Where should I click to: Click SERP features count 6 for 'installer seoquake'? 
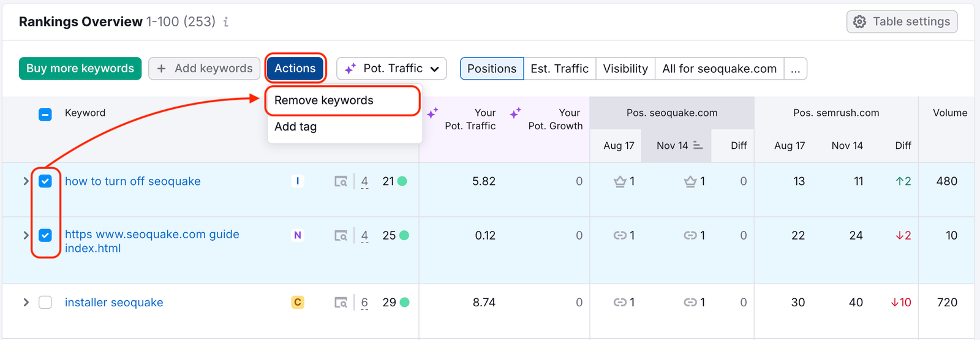coord(364,303)
